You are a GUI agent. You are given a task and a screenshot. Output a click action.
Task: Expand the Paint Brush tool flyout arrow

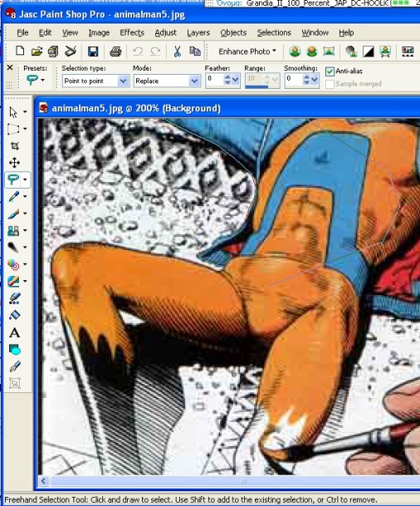point(25,214)
